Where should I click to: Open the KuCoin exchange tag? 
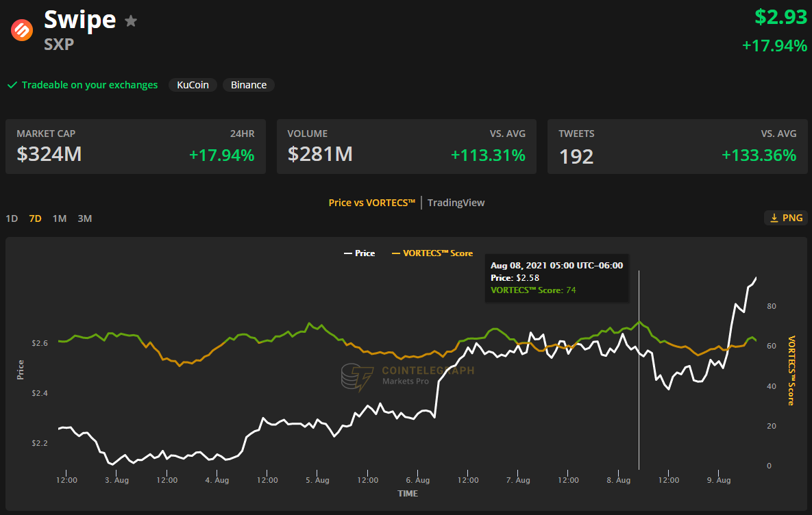(x=193, y=85)
